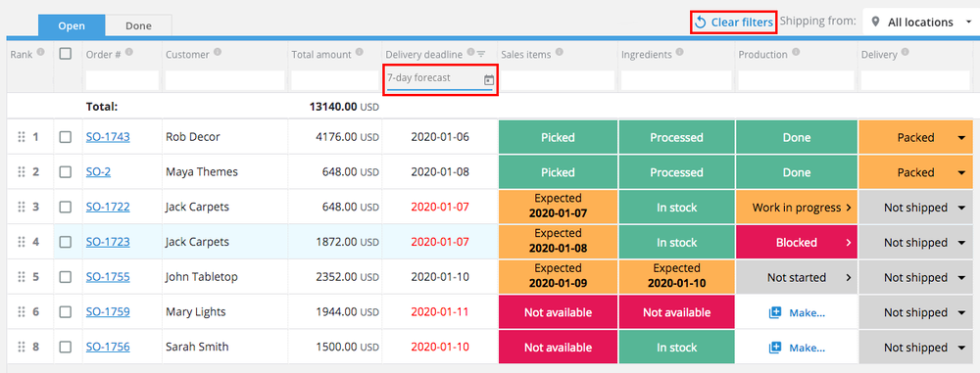Open order link SO-1756
The image size is (980, 373).
[x=108, y=347]
